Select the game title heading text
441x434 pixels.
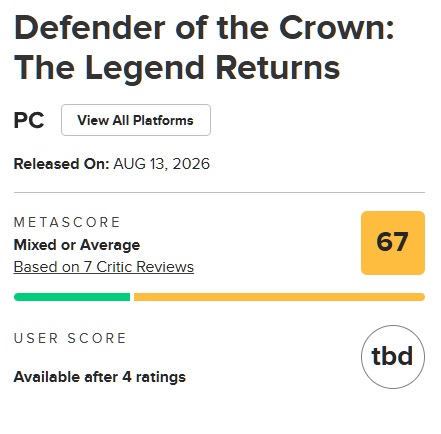click(204, 47)
